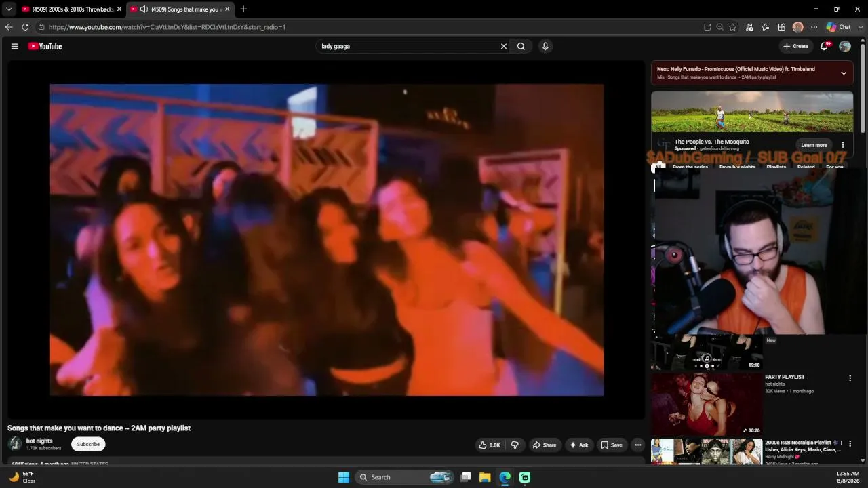The height and width of the screenshot is (488, 868).
Task: Open options for The People vs. The Mosquito ad
Action: 843,145
